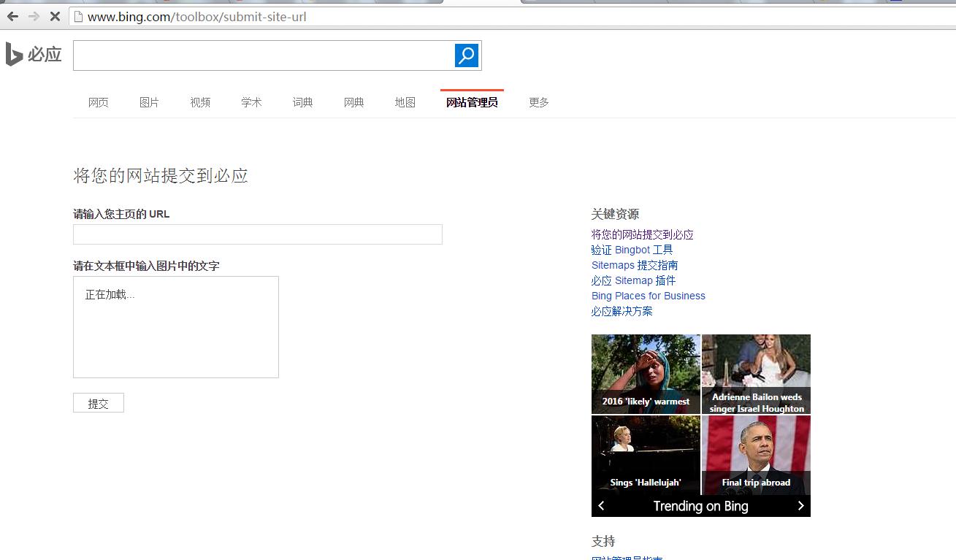
Task: Go back in the Trending carousel
Action: (x=601, y=505)
